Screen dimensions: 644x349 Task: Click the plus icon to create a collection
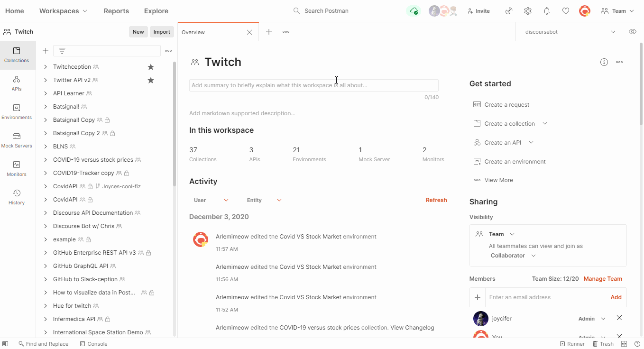click(46, 51)
